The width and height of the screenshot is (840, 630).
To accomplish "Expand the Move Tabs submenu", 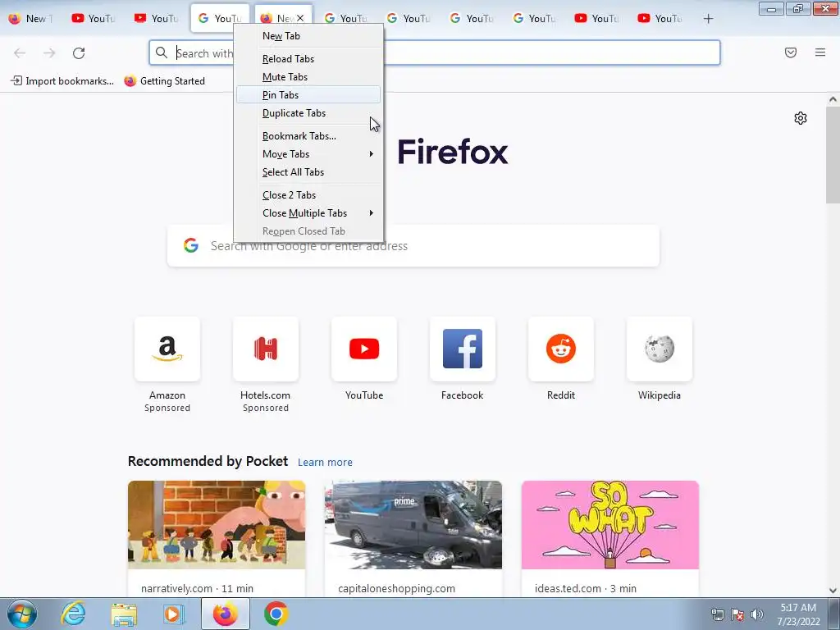I will click(x=308, y=154).
